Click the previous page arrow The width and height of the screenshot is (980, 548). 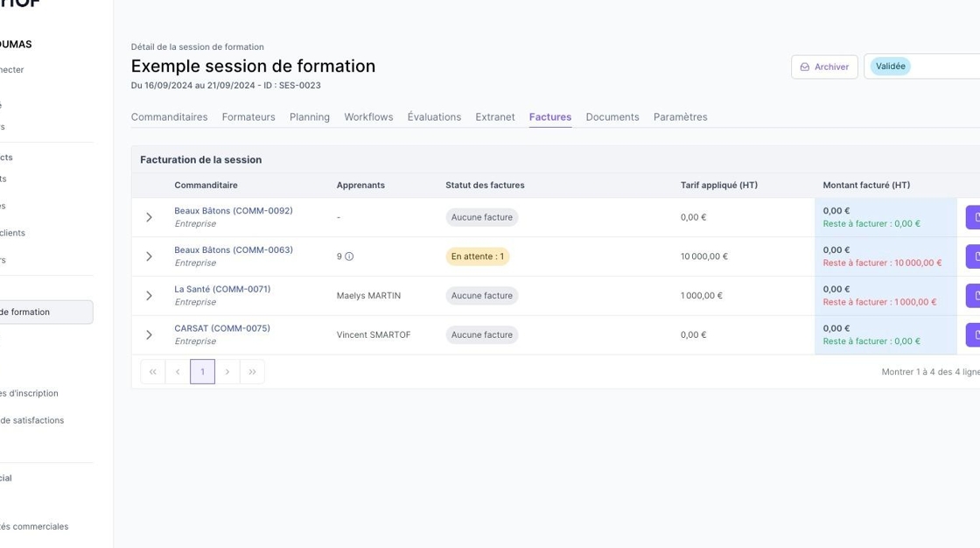pyautogui.click(x=178, y=372)
